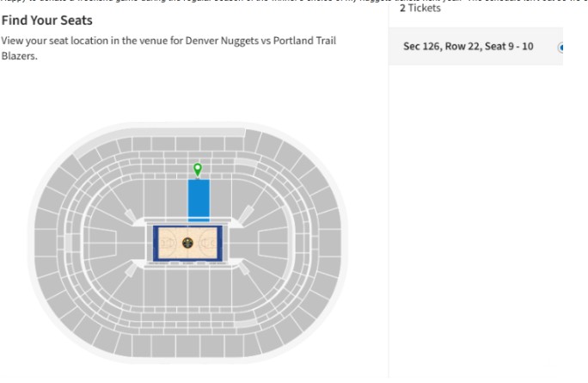Click the upper-level section at arena top center
This screenshot has width=588, height=383.
pyautogui.click(x=189, y=142)
